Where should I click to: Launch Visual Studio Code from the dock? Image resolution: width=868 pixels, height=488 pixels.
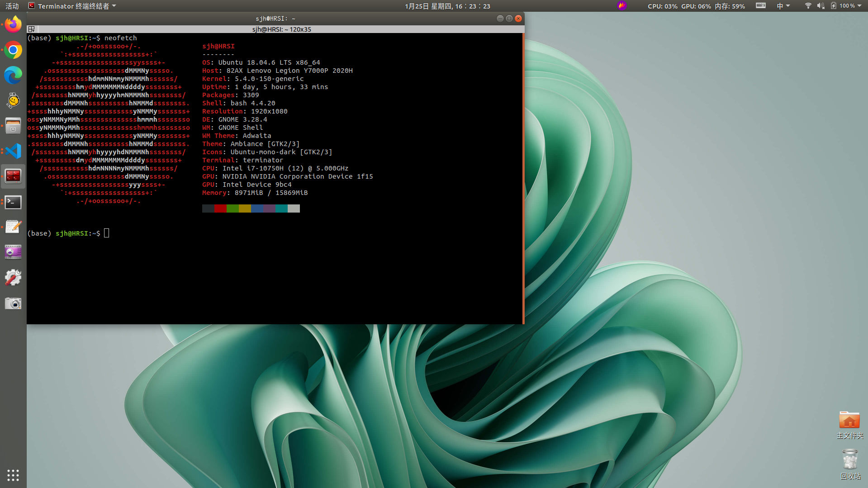click(13, 151)
